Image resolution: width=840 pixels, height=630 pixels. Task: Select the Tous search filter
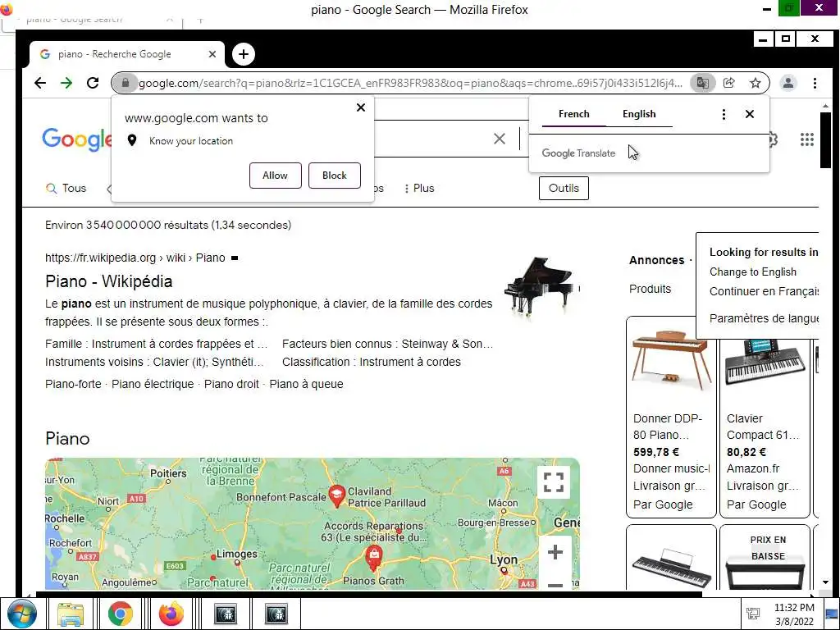(66, 189)
